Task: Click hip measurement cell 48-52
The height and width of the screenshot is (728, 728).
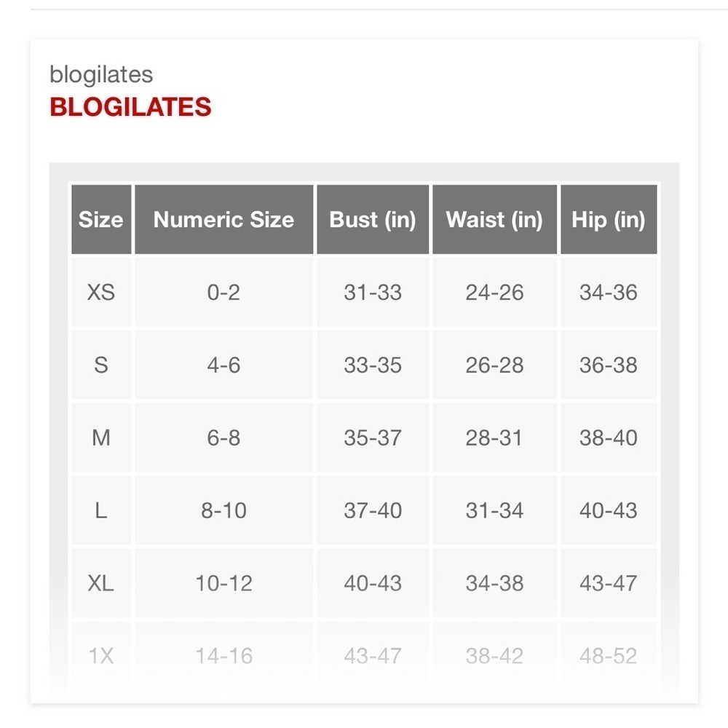Action: 609,656
